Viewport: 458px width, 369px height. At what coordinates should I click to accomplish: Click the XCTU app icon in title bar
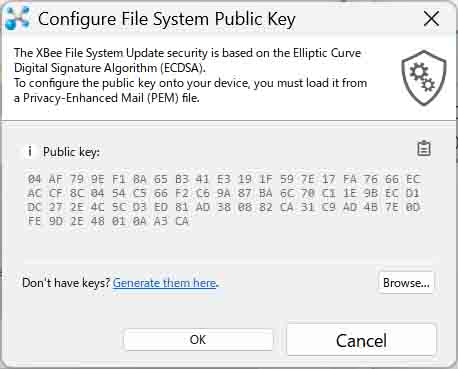tap(18, 18)
